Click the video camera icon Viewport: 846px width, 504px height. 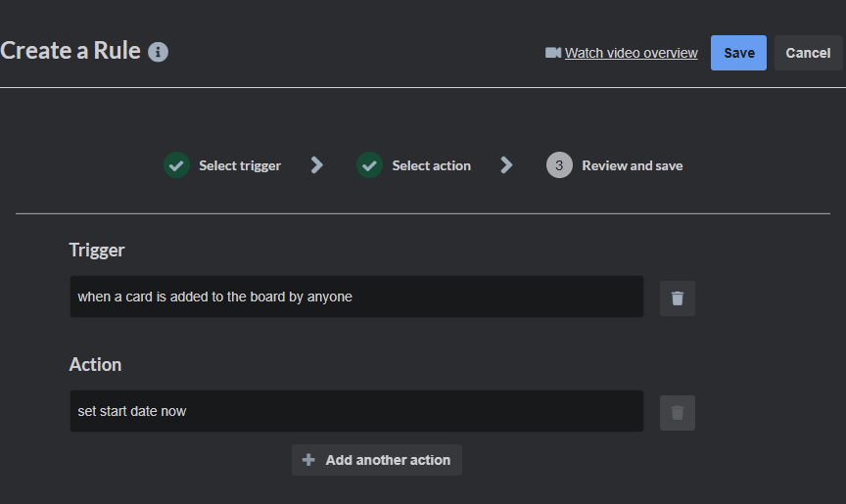[553, 53]
